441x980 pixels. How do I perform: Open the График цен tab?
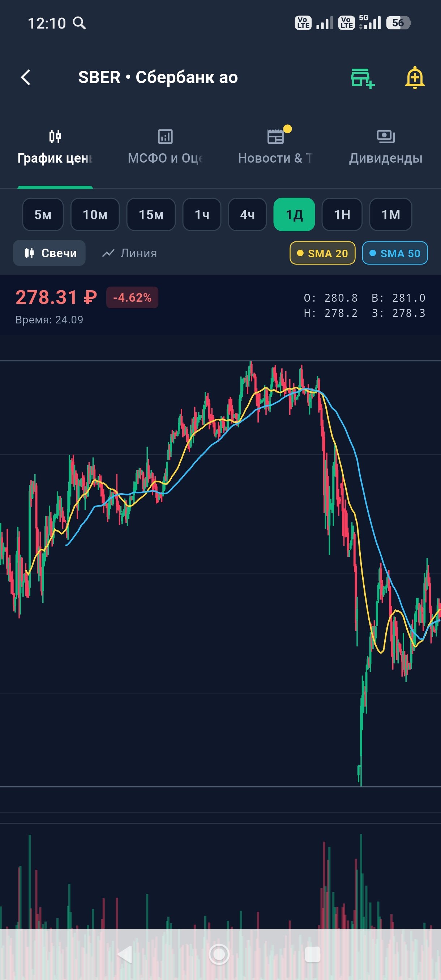[x=55, y=147]
